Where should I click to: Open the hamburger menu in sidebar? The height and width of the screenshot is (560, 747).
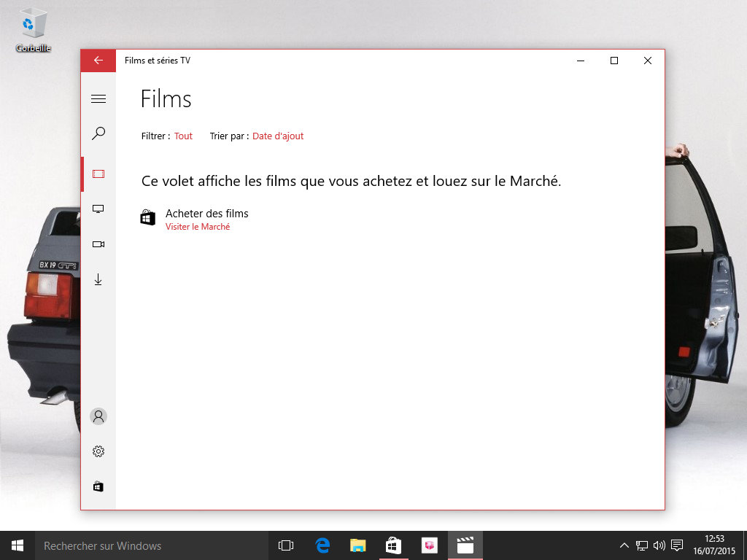point(98,99)
